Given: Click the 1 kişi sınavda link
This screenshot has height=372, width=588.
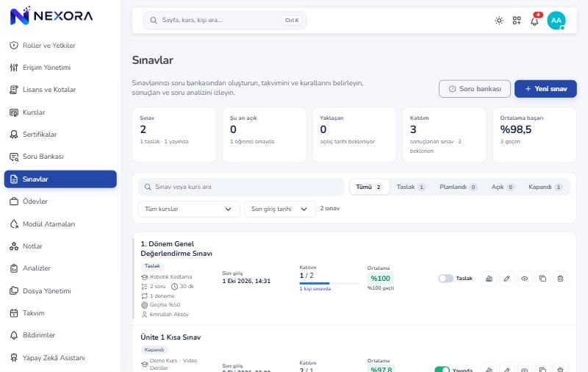Looking at the screenshot, I should (x=315, y=289).
